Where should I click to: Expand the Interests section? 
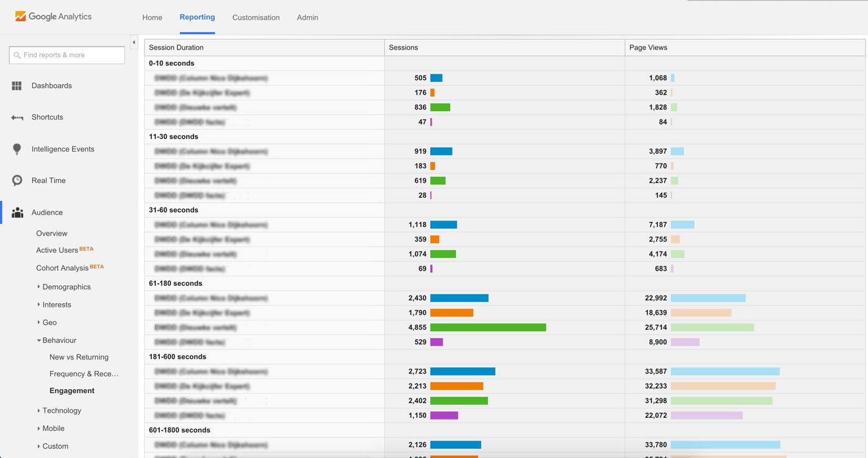[38, 305]
